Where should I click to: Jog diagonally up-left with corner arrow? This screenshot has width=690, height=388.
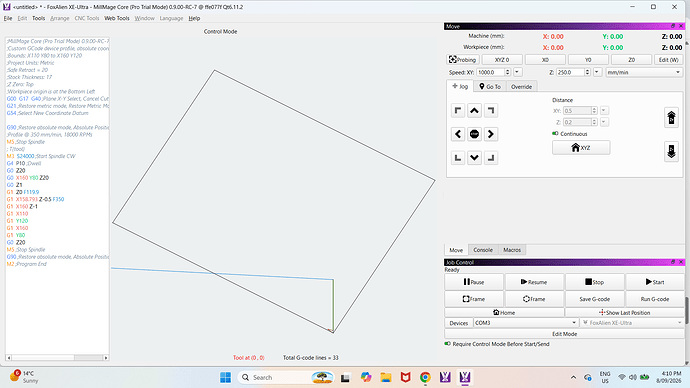coord(458,110)
